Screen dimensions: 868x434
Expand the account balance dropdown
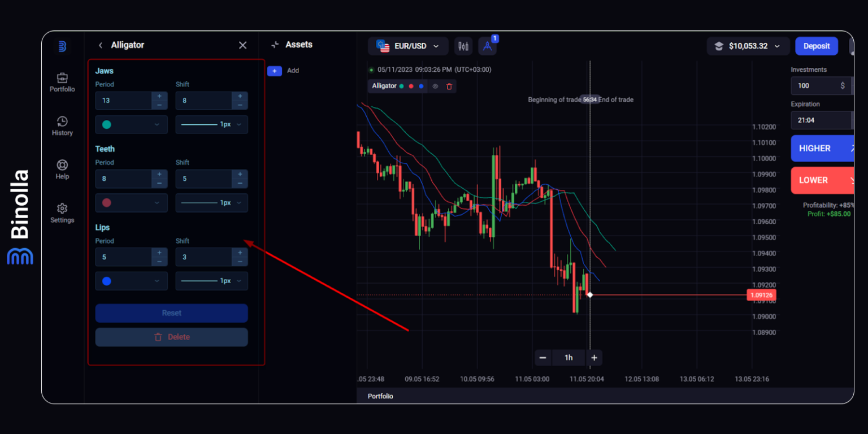click(748, 46)
